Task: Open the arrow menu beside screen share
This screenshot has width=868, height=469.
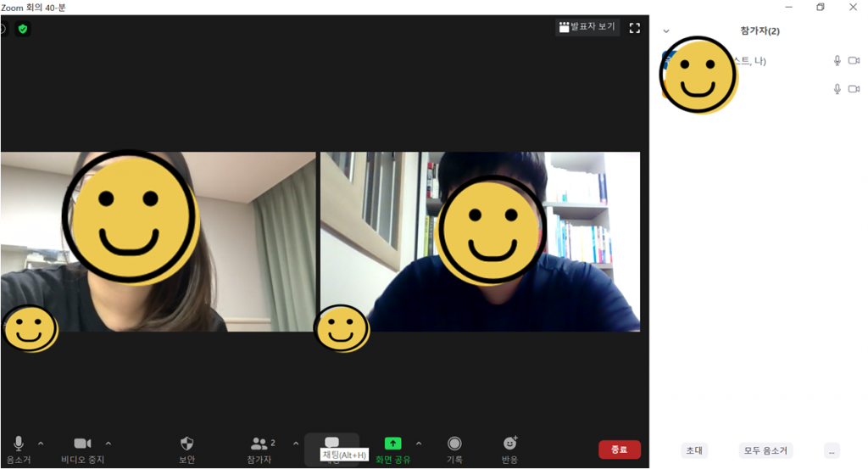Action: tap(419, 444)
